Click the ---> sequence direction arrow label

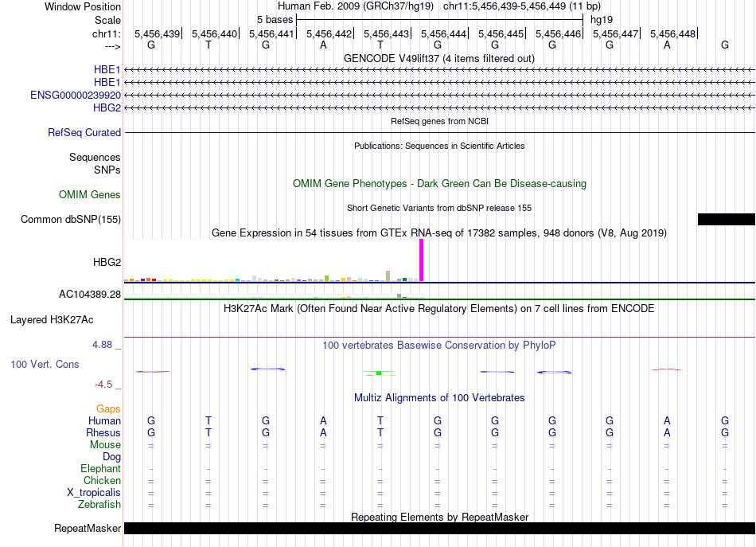[x=113, y=46]
